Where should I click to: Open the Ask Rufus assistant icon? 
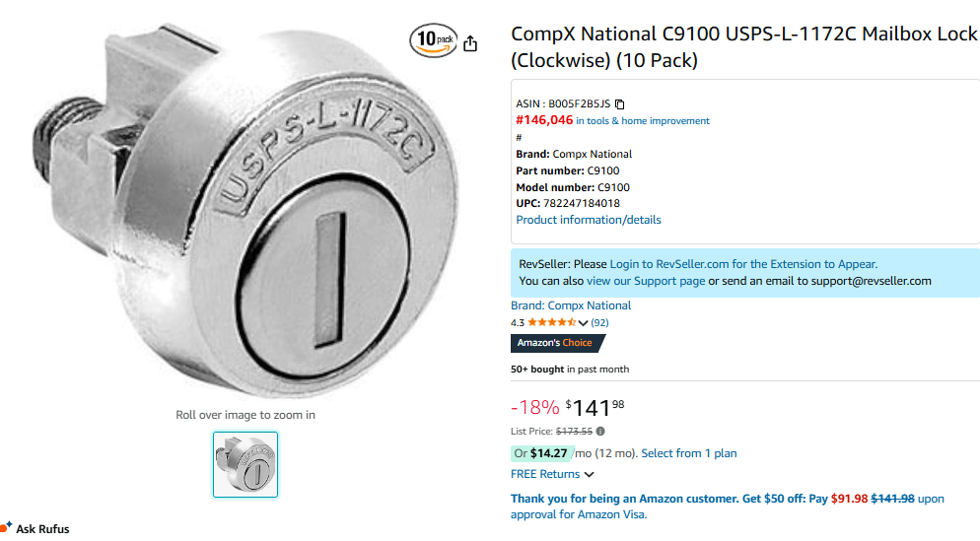pos(8,528)
